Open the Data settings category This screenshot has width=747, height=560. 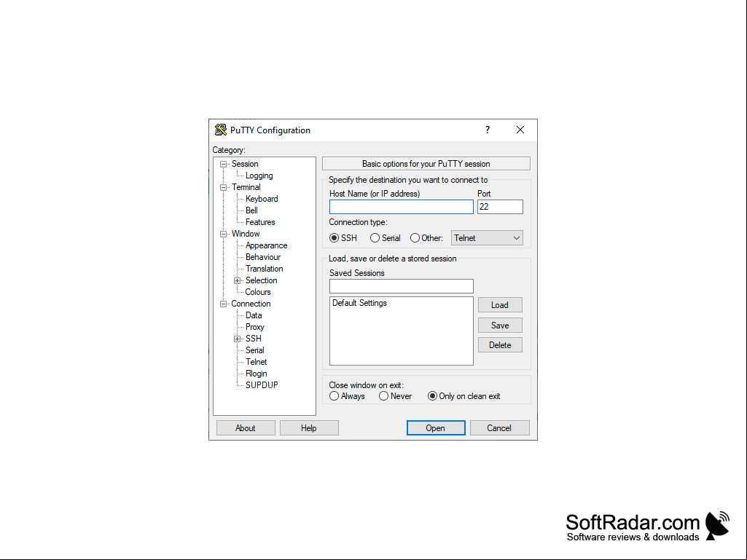(x=254, y=316)
